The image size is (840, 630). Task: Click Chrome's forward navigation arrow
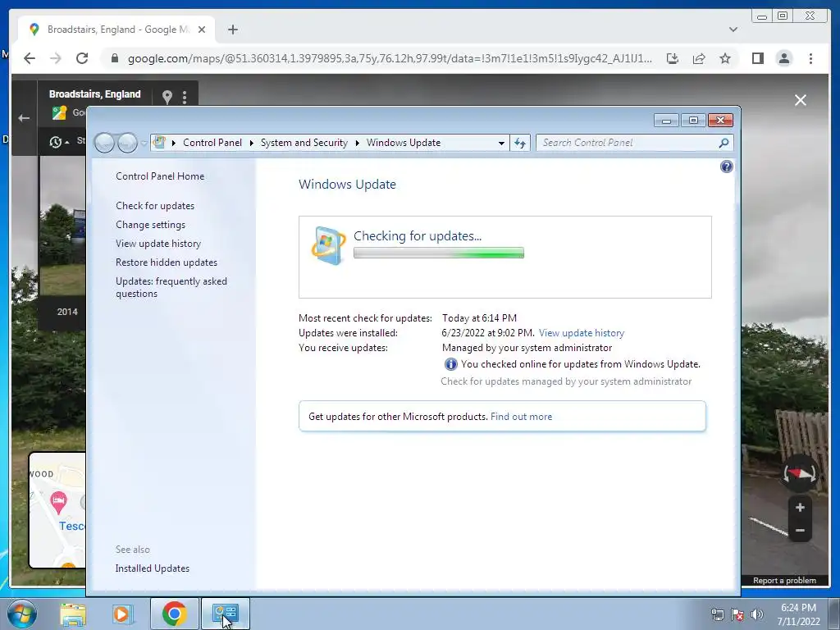click(56, 58)
